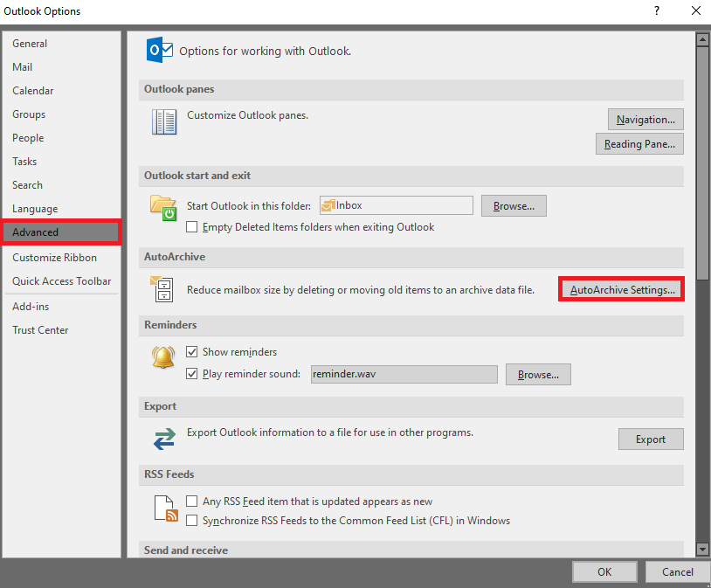
Task: Uncheck Play reminder sound
Action: [192, 373]
